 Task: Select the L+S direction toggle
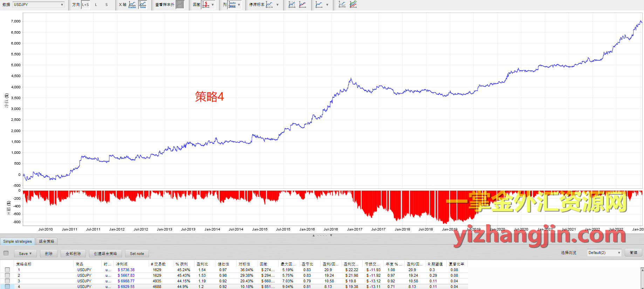(85, 5)
